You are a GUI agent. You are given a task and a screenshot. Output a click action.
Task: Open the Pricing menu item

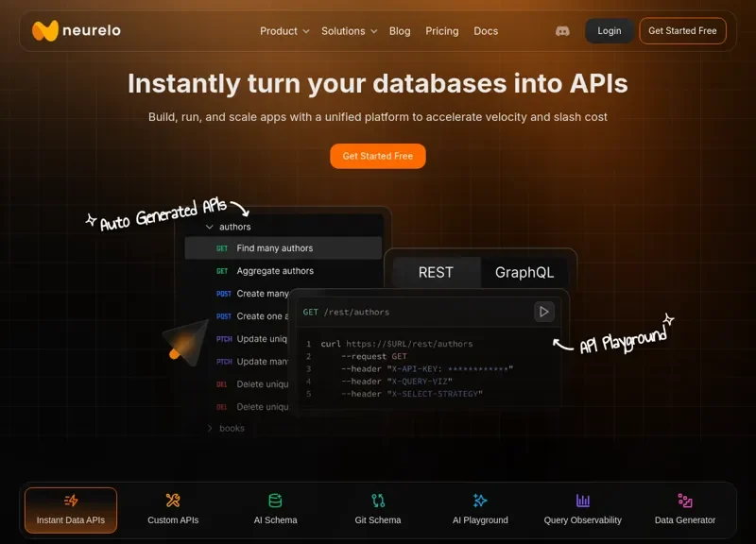441,31
